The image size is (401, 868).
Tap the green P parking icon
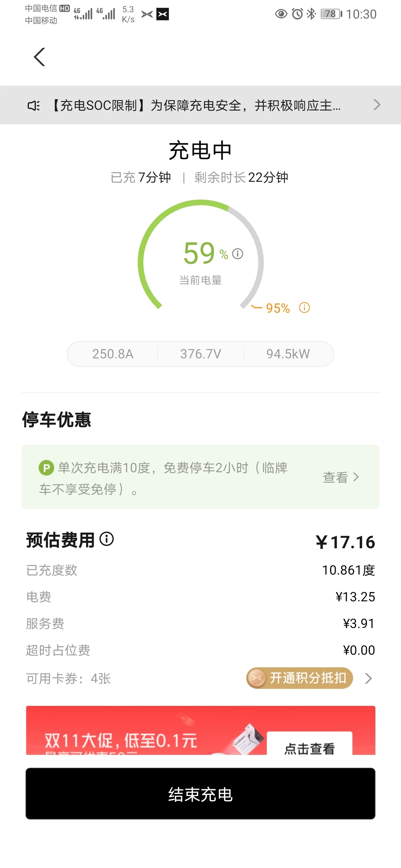[x=46, y=468]
